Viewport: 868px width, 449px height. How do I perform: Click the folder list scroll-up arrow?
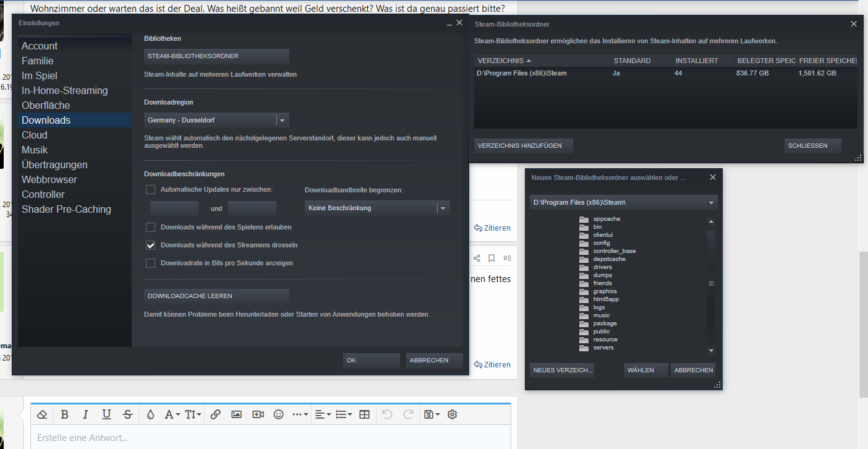pos(711,221)
